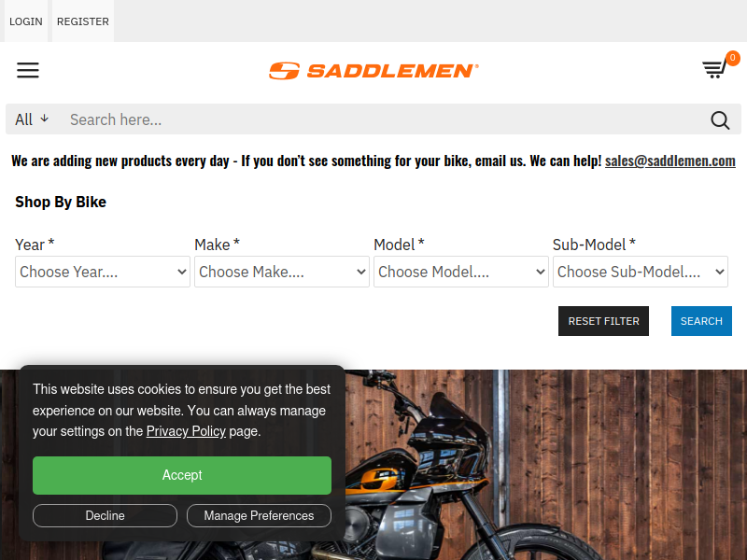Click the Saddlemen logo
This screenshot has height=560, width=747.
click(x=373, y=71)
